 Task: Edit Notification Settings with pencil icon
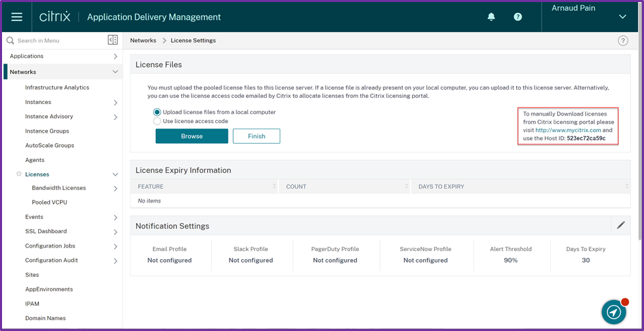pos(621,225)
